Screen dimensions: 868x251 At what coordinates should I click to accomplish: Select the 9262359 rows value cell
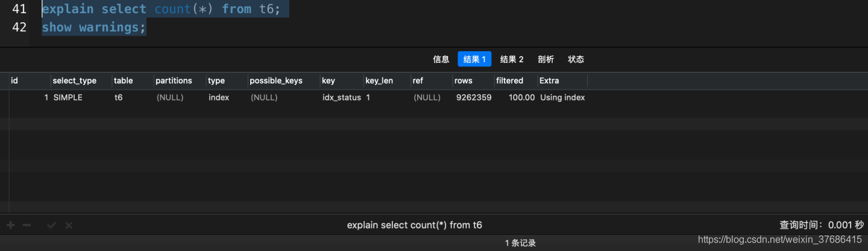point(474,98)
